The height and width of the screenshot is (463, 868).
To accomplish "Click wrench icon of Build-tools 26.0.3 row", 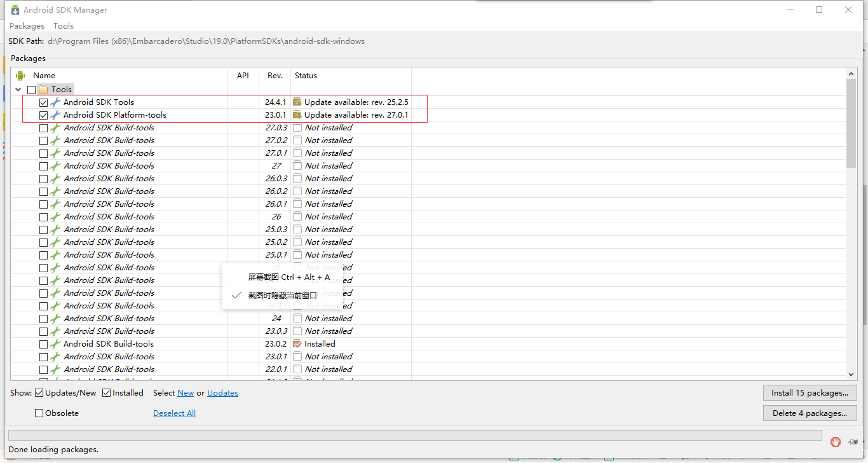I will click(55, 179).
